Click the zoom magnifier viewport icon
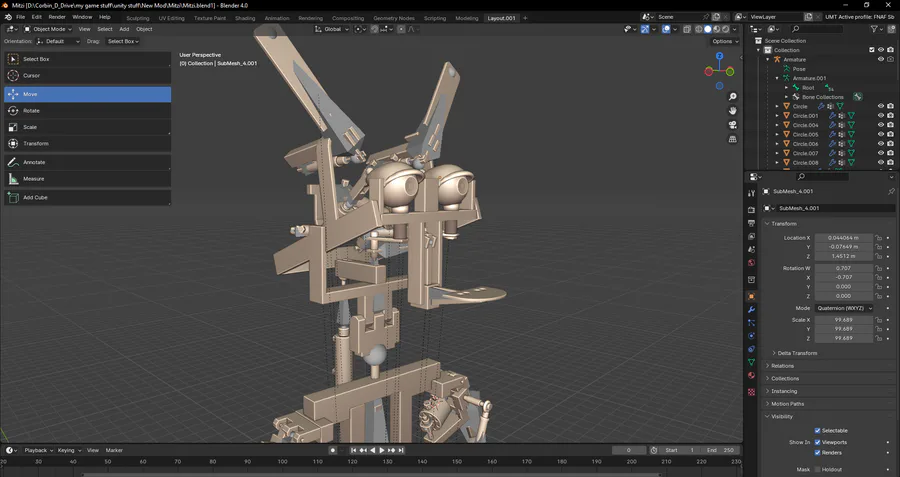 pos(732,97)
